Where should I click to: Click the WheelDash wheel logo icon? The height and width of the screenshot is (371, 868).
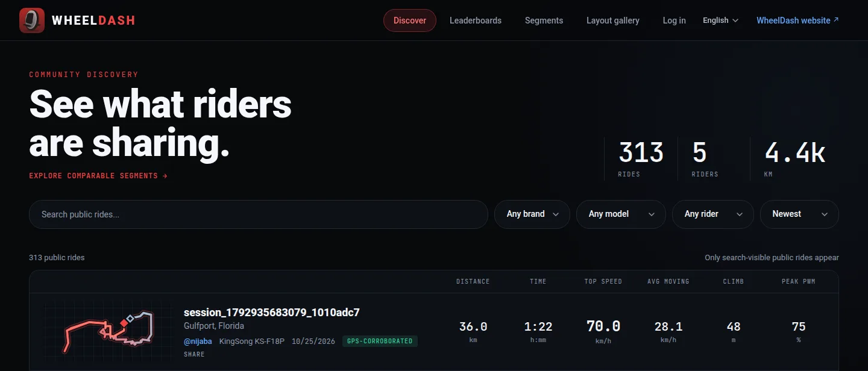32,20
